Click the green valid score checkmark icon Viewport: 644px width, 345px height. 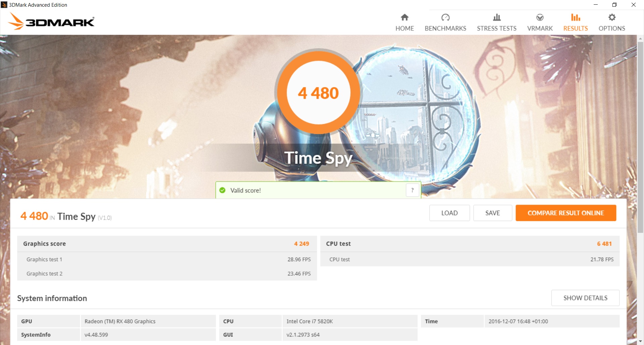(222, 190)
